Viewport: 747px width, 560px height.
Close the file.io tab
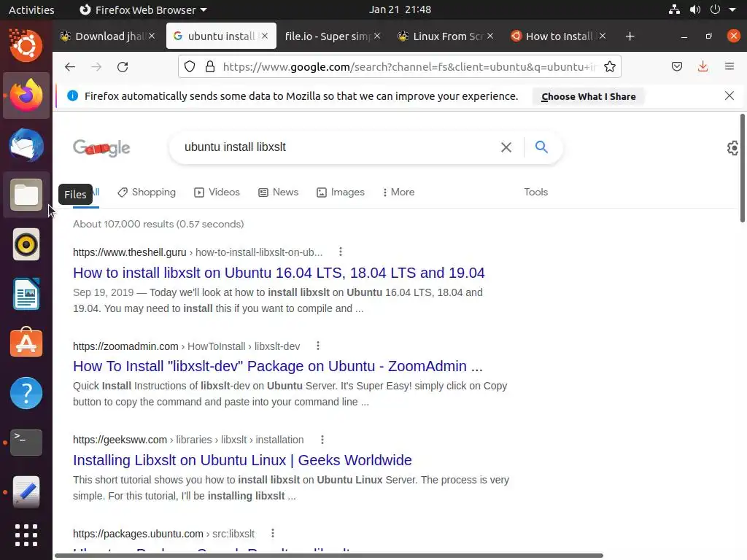click(x=377, y=36)
